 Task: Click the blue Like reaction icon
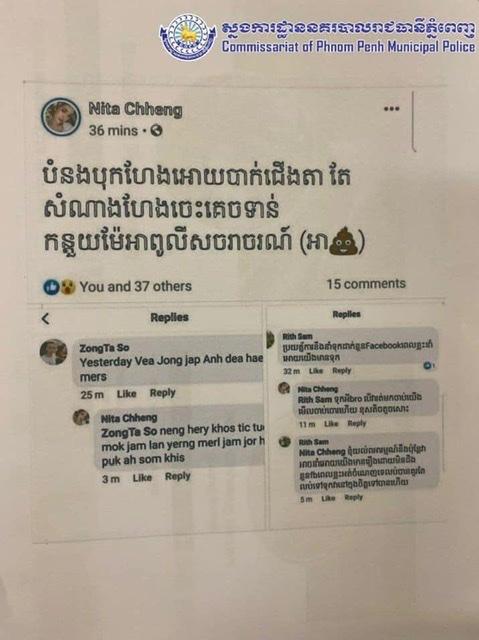52,287
